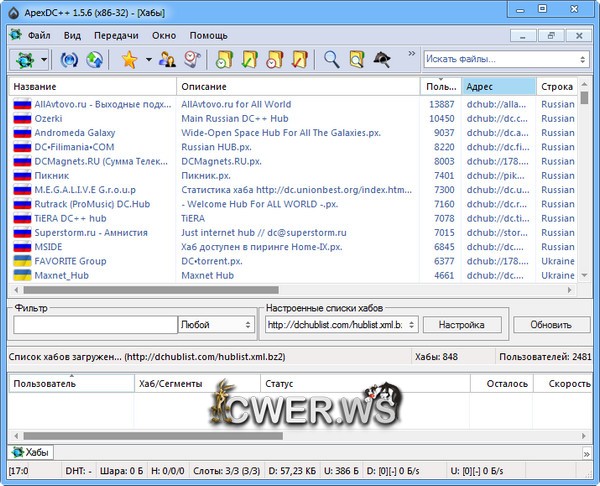Expand the dropdown arrow beside the star

click(148, 60)
